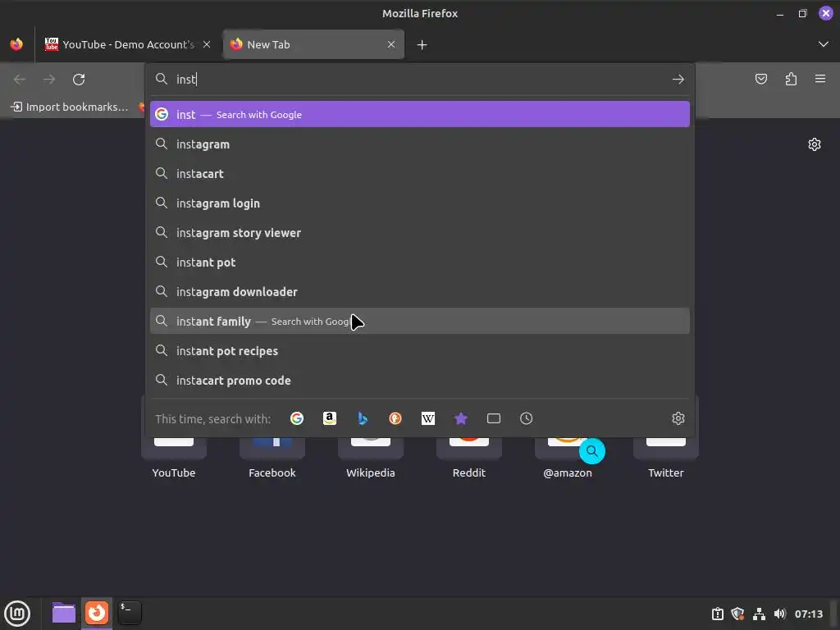Open Twitter top site shortcut
Viewport: 840px width, 630px height.
(x=666, y=458)
